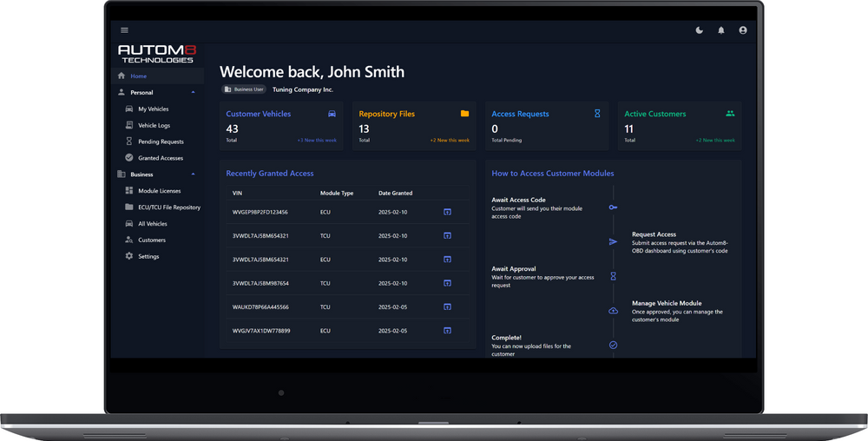
Task: Click the folder icon on Repository Files card
Action: pyautogui.click(x=464, y=114)
